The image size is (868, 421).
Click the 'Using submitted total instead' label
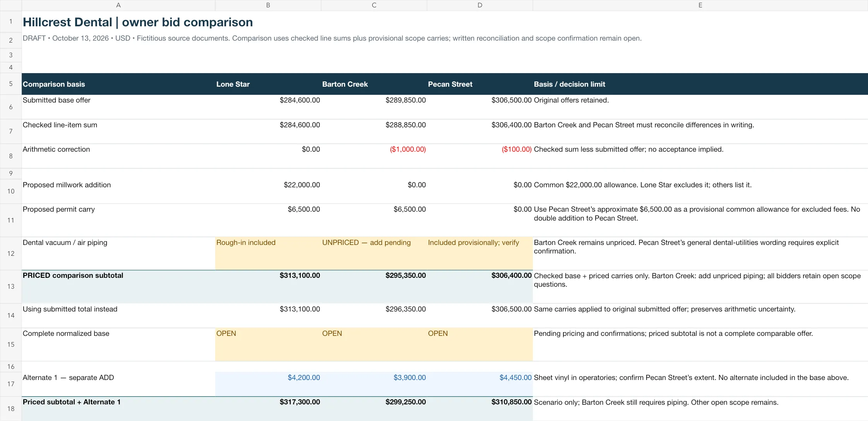[x=70, y=309]
